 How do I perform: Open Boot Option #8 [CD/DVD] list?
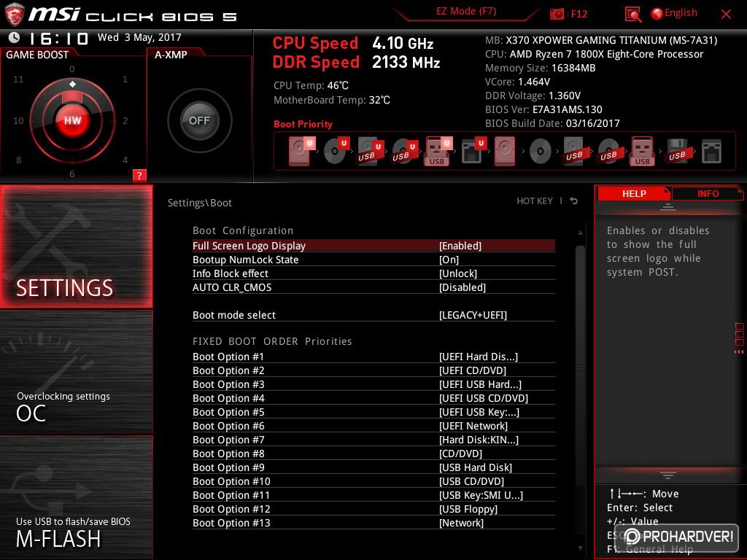[373, 454]
